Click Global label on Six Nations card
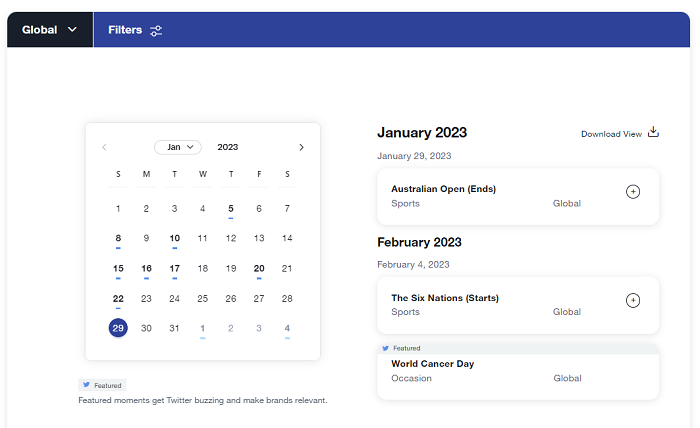The height and width of the screenshot is (428, 700). pos(567,312)
